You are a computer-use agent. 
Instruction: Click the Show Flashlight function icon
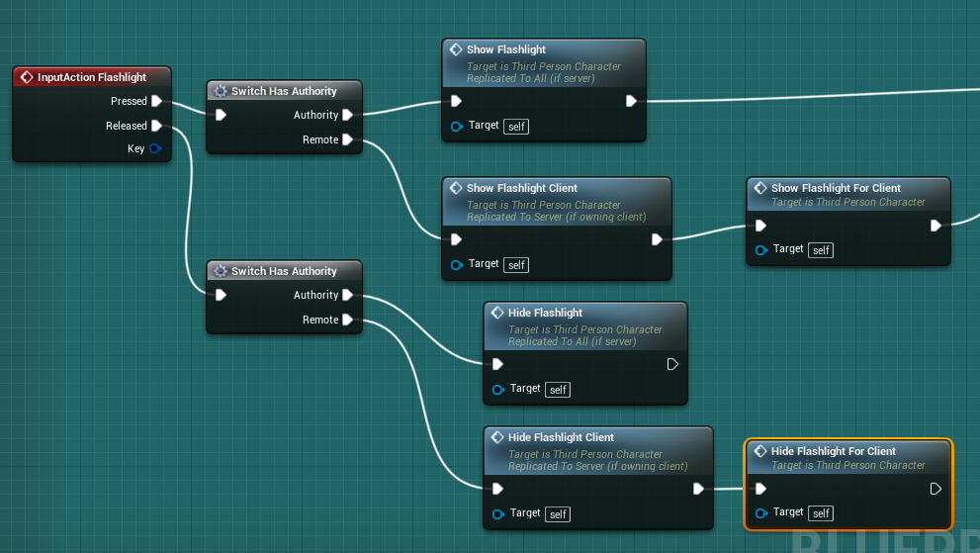(456, 49)
